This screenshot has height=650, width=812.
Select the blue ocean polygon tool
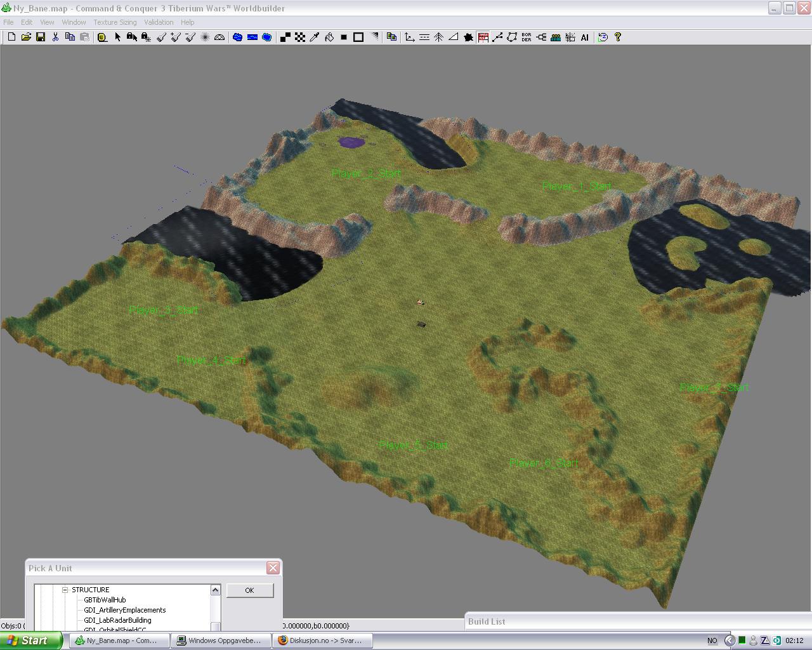pos(266,37)
